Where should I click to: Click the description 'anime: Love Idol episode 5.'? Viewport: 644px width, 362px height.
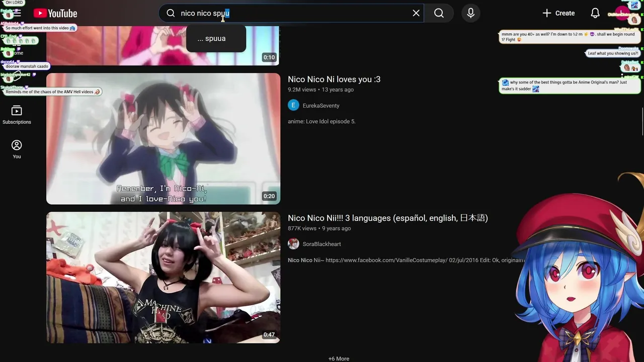[x=321, y=121]
